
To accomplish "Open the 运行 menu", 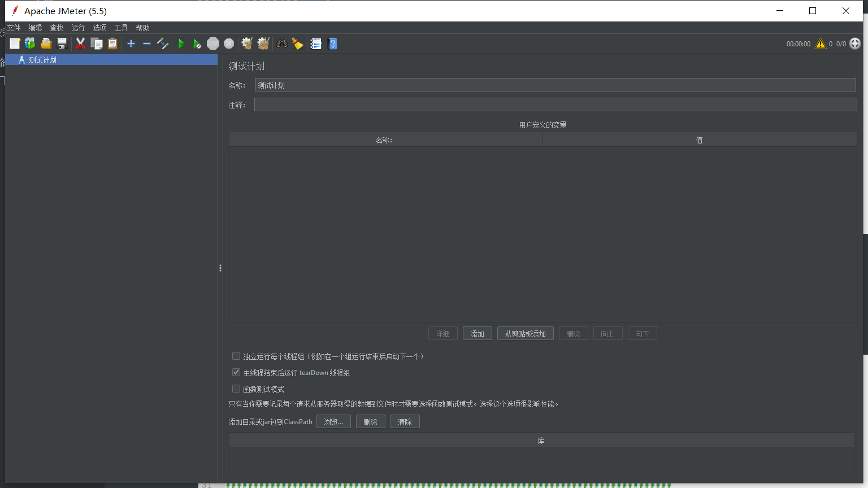I will click(x=78, y=28).
